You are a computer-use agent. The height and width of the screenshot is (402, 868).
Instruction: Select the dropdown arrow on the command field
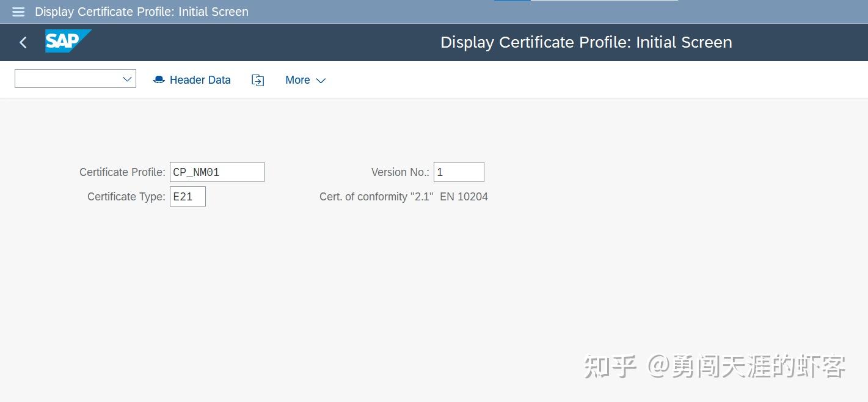coord(127,78)
